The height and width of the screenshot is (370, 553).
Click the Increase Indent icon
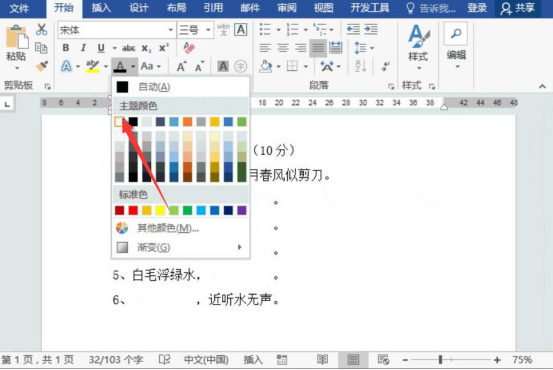[x=371, y=30]
